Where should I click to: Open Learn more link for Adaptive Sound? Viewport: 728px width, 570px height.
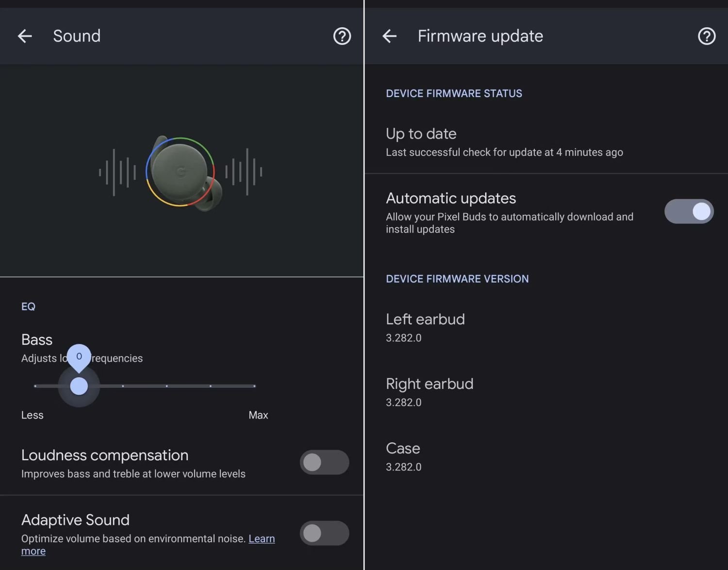[x=262, y=539]
